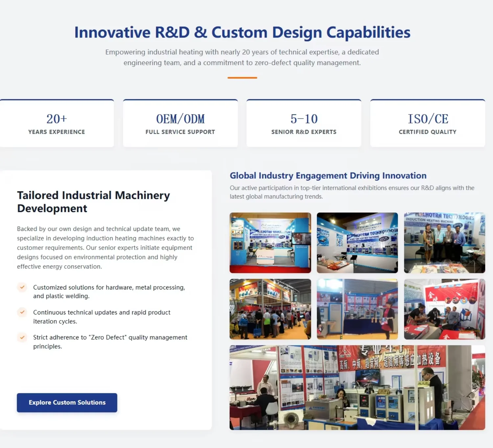Click the check icon beside 'Strict adherence to Zero Defect'
This screenshot has width=493, height=448.
tap(22, 337)
